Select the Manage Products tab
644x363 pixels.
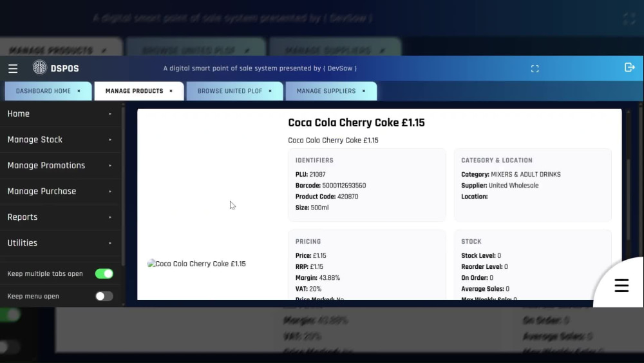pyautogui.click(x=135, y=91)
